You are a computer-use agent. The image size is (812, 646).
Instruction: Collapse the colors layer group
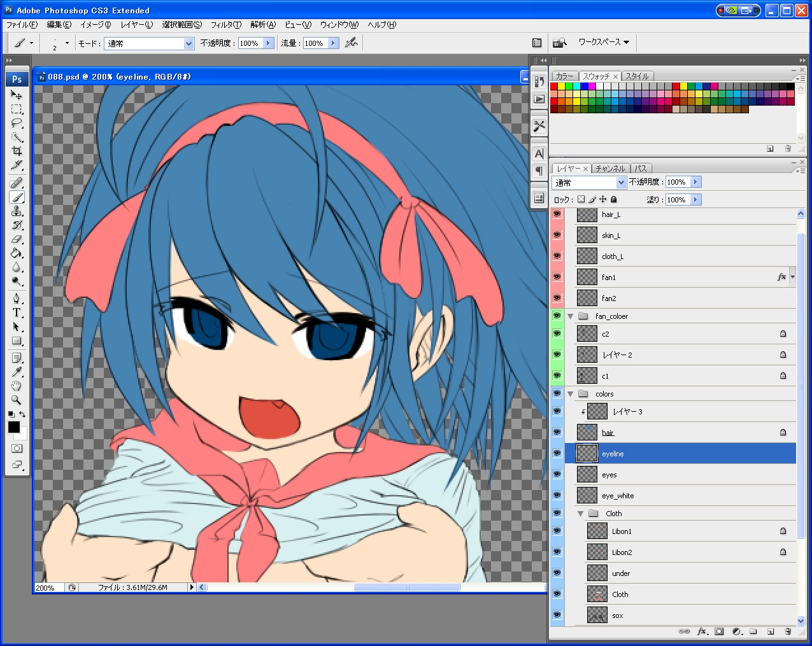coord(571,394)
